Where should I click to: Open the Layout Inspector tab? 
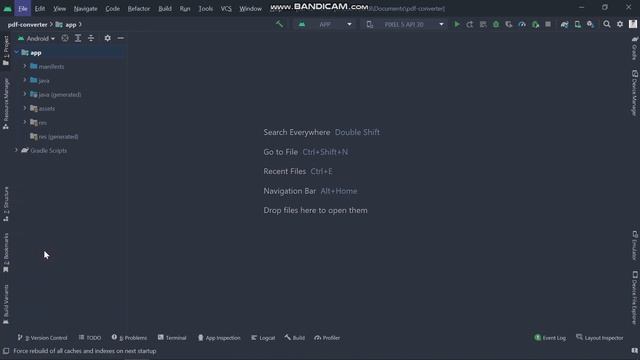(x=600, y=338)
